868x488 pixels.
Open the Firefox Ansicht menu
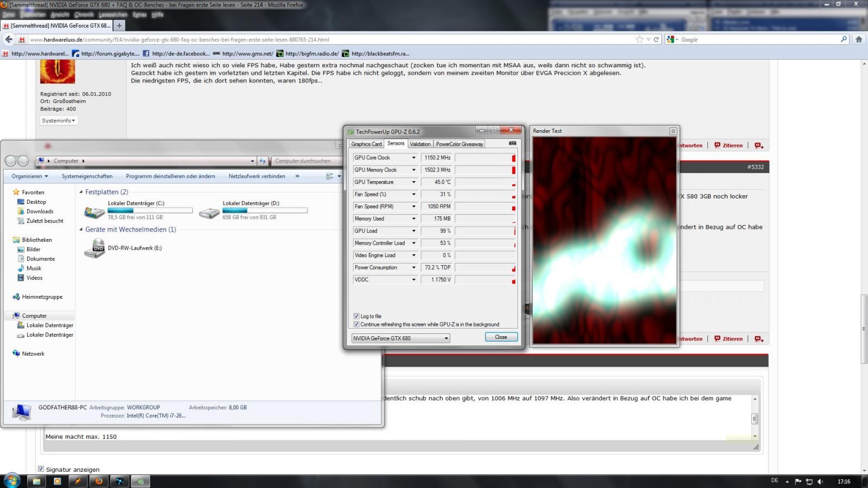(x=60, y=15)
